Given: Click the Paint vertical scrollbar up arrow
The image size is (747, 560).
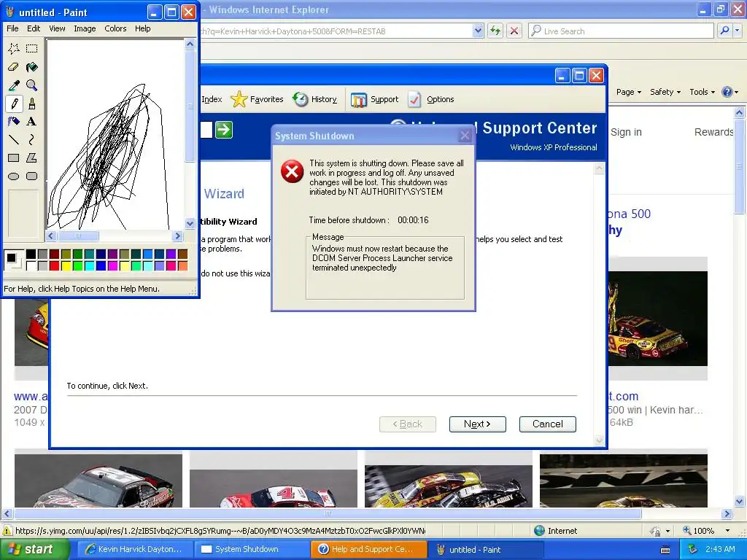Looking at the screenshot, I should [190, 44].
